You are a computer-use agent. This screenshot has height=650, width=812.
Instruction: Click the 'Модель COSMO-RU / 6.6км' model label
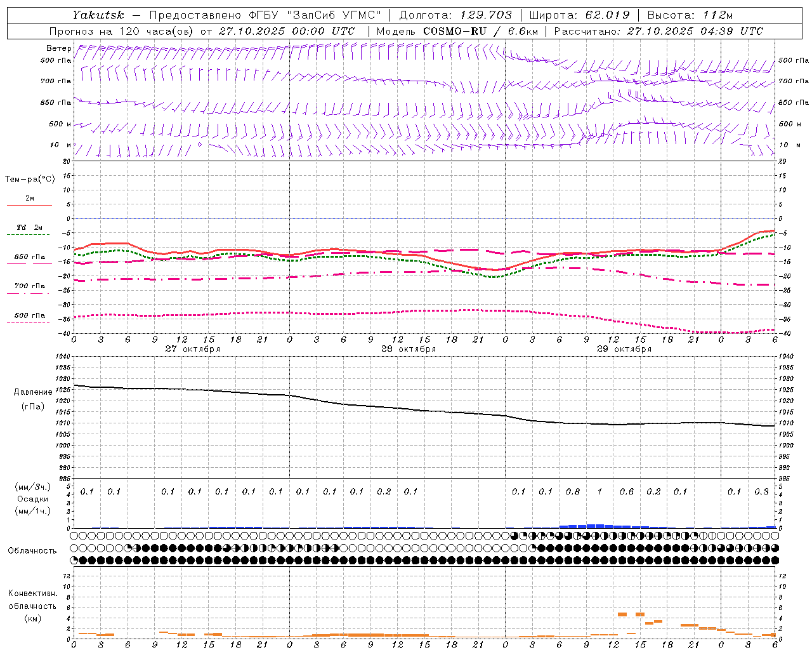point(457,31)
